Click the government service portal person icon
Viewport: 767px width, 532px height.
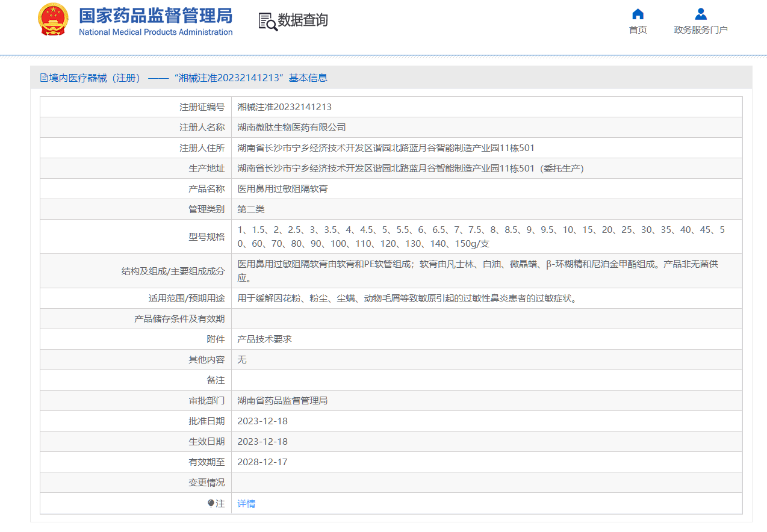point(700,14)
